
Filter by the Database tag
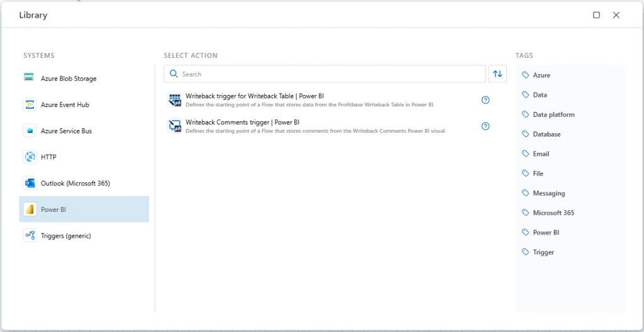[x=547, y=134]
